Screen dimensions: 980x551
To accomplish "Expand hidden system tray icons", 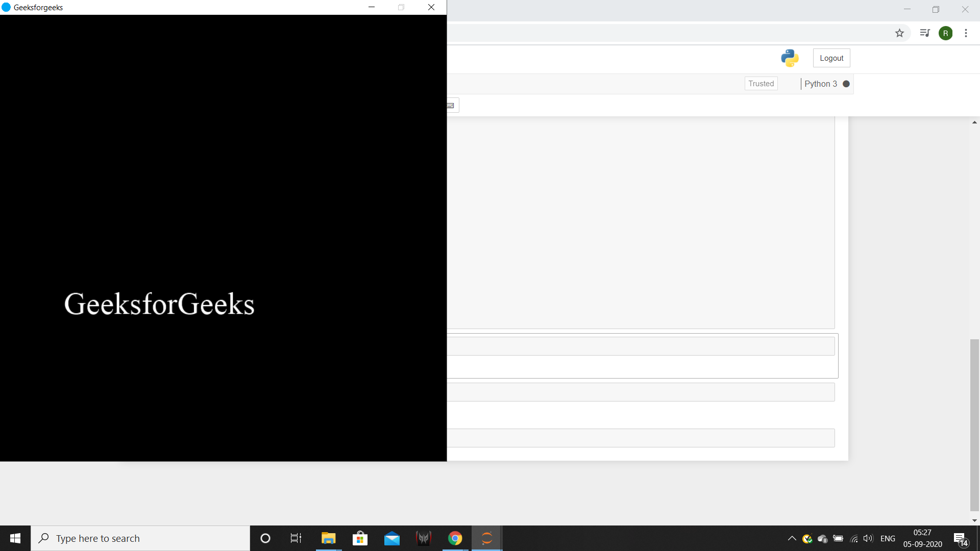I will click(792, 538).
